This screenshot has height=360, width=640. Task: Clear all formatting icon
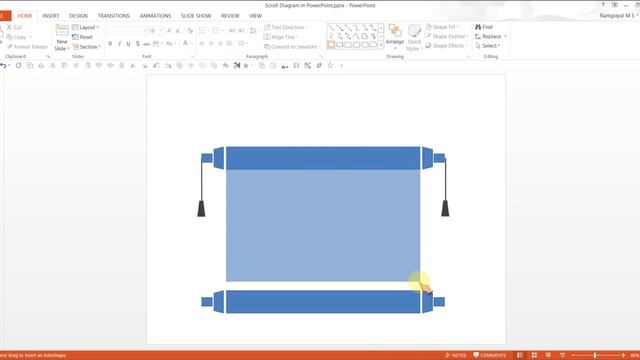coord(190,31)
